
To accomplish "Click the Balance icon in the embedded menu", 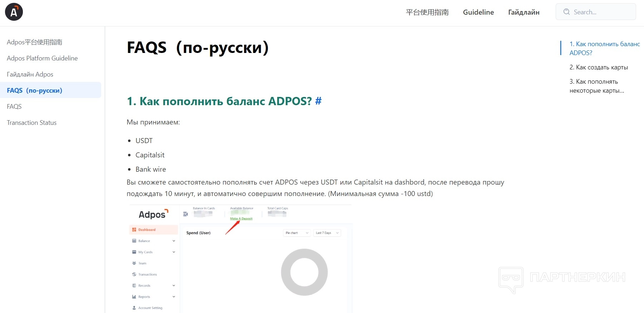I will [x=134, y=241].
